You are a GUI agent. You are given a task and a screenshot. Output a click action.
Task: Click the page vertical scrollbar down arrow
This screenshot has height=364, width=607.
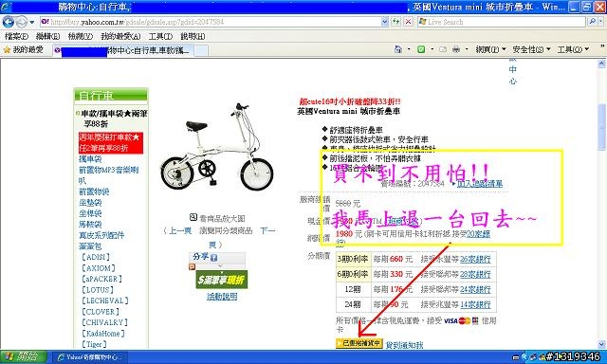[601, 344]
